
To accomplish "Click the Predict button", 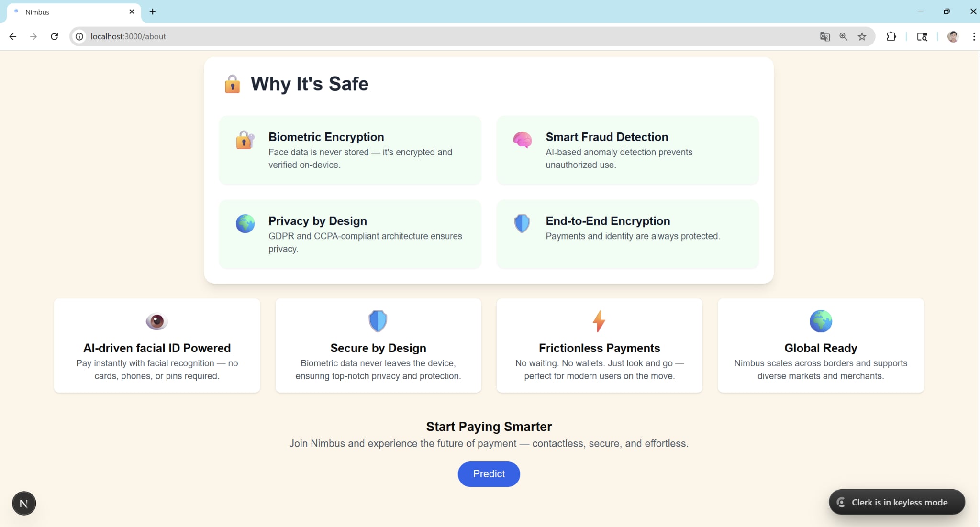I will coord(489,474).
